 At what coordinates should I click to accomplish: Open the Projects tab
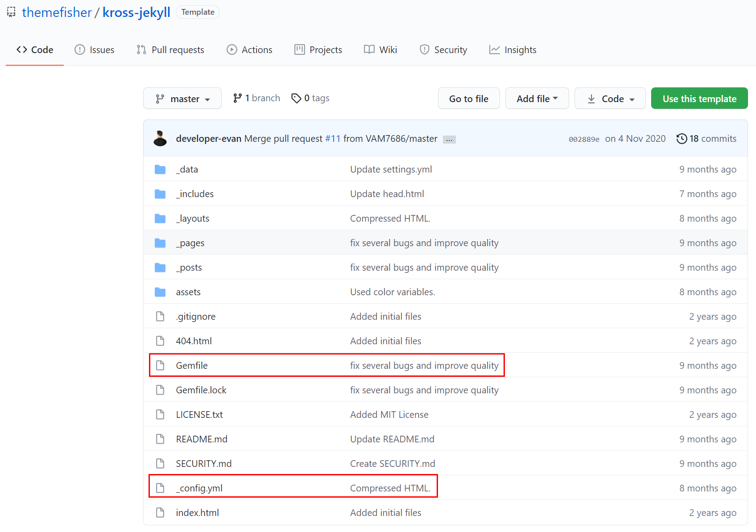(x=318, y=50)
